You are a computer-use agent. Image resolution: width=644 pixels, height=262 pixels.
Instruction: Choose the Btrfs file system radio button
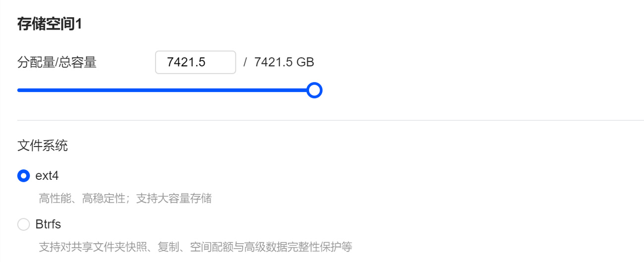point(23,224)
